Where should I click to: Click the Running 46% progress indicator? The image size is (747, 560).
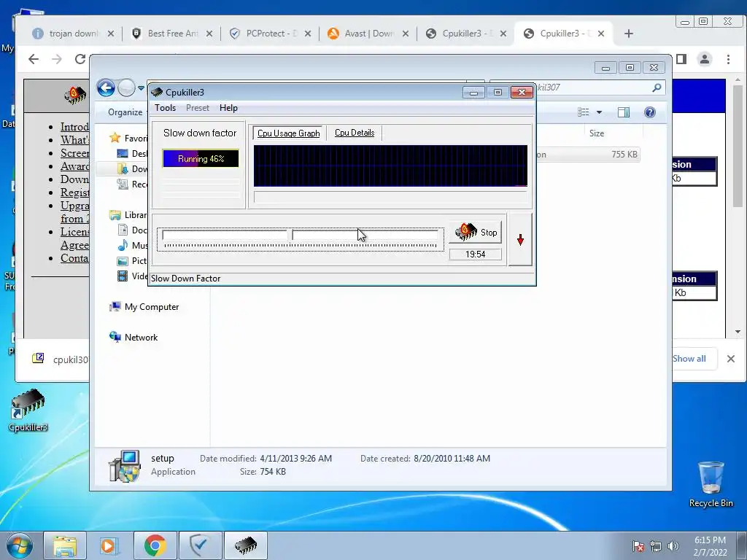point(201,158)
